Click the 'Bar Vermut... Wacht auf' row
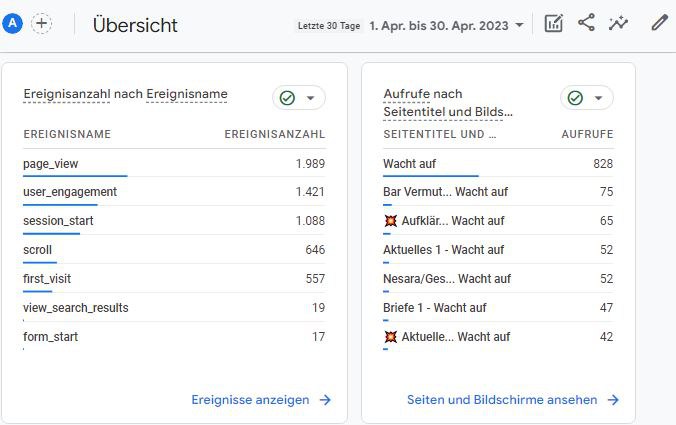Viewport: 676px width, 425px height. (446, 192)
